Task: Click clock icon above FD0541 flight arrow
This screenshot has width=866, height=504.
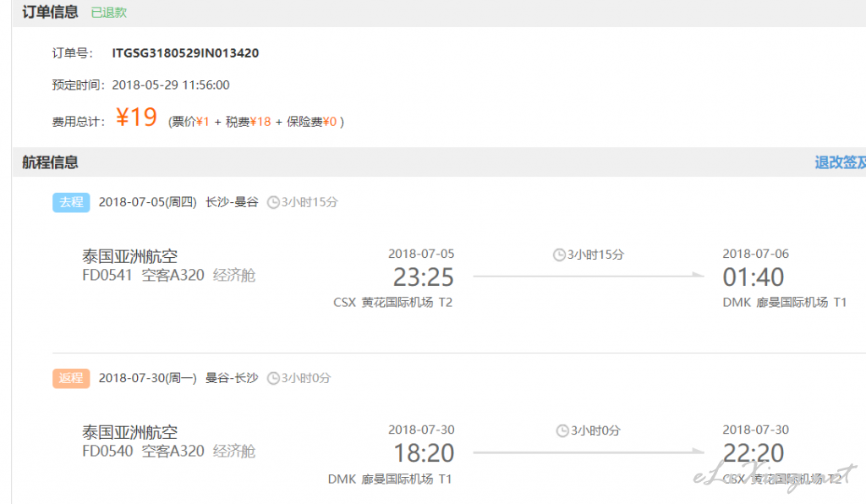Action: [559, 255]
